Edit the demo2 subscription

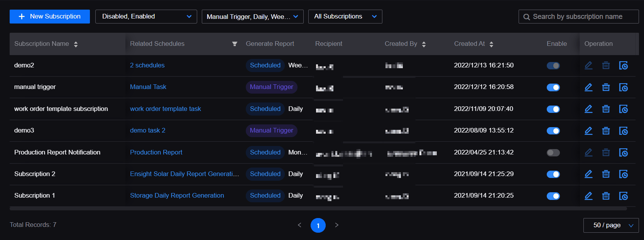tap(588, 65)
